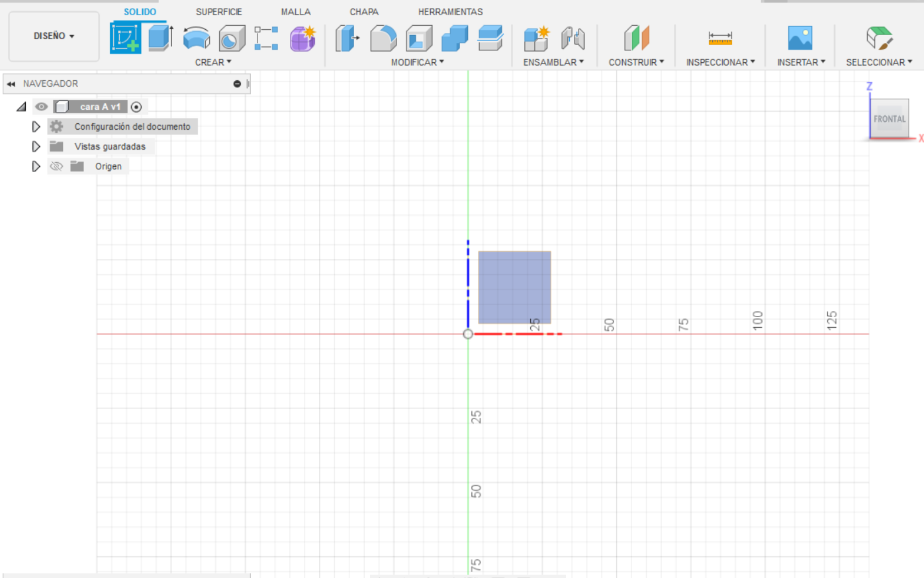The image size is (924, 578).
Task: Click the New Component icon
Action: click(537, 38)
